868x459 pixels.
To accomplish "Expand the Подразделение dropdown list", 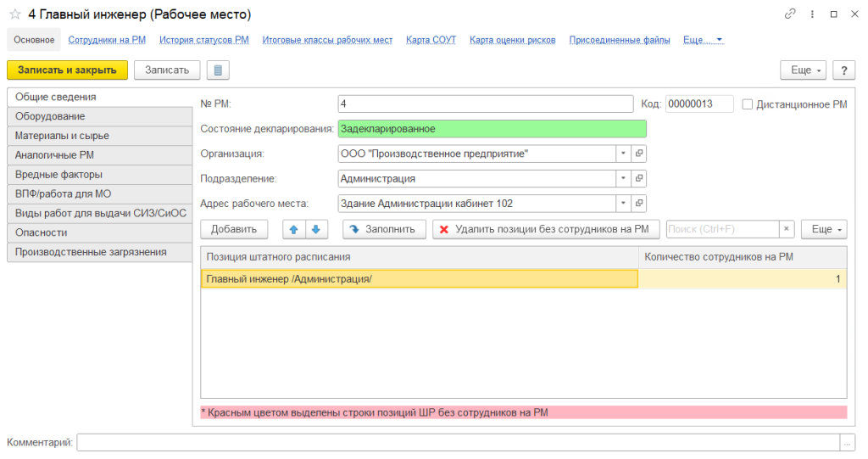I will [623, 179].
